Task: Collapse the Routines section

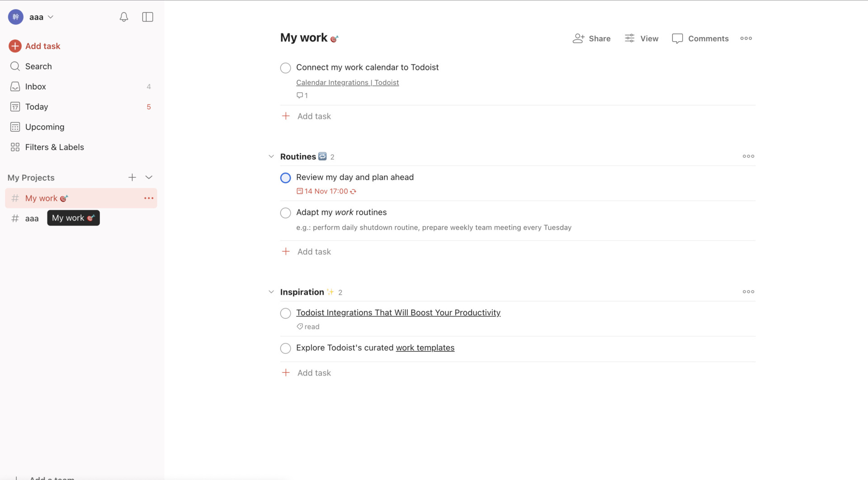Action: 271,156
